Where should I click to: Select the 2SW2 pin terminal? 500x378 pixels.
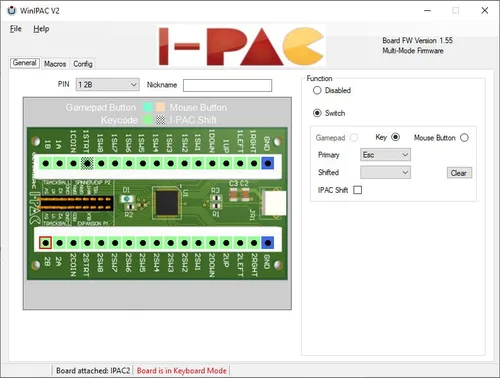click(185, 243)
